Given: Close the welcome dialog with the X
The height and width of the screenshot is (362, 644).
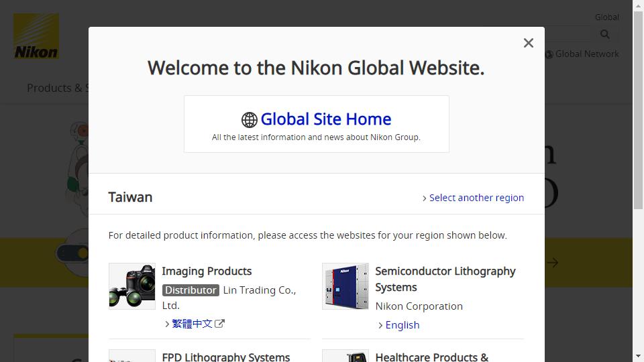Looking at the screenshot, I should (x=528, y=43).
